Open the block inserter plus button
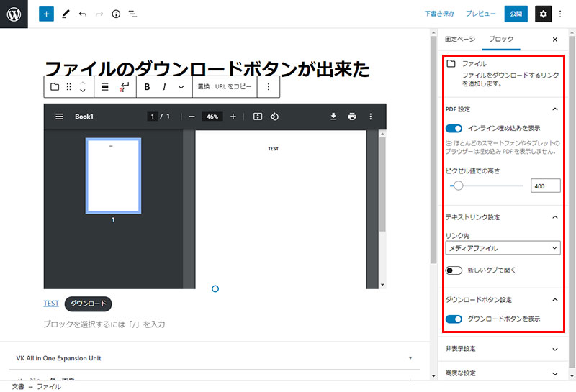576x392 pixels. pyautogui.click(x=46, y=14)
